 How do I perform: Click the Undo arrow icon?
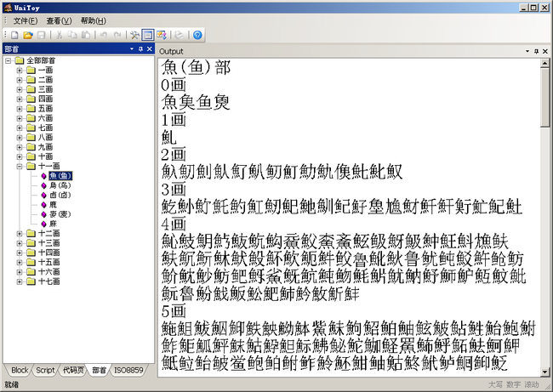[x=104, y=35]
